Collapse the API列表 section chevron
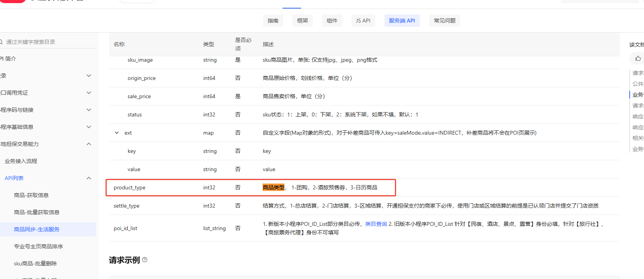The width and height of the screenshot is (644, 279). click(89, 178)
